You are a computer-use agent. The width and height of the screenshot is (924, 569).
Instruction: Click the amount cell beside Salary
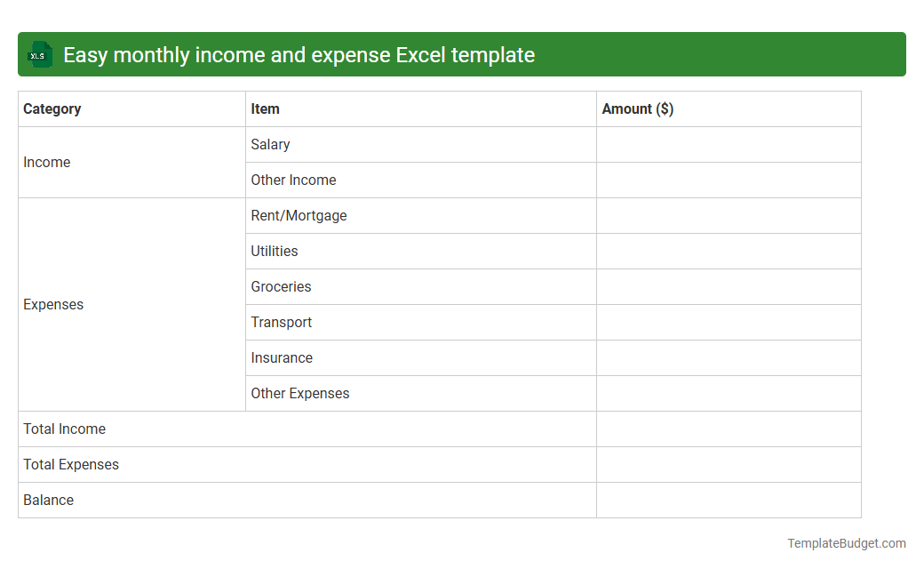point(729,144)
